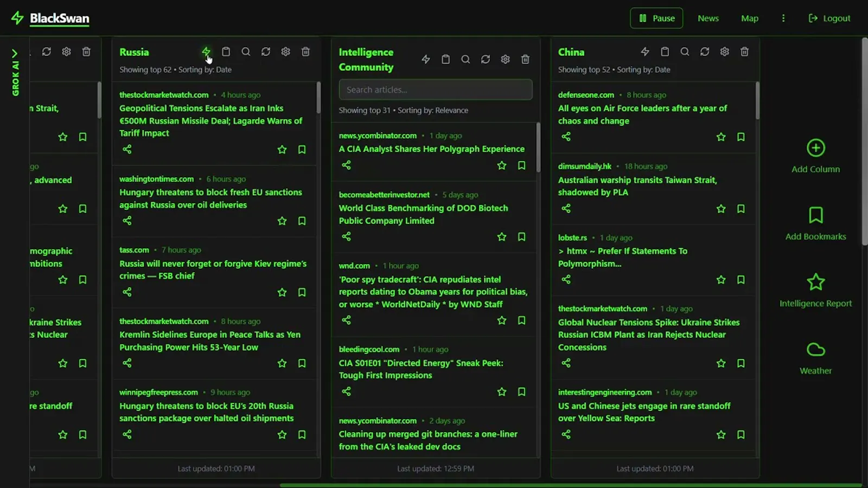868x488 pixels.
Task: Share the Australian warship Taiwan Strait article
Action: click(x=566, y=208)
